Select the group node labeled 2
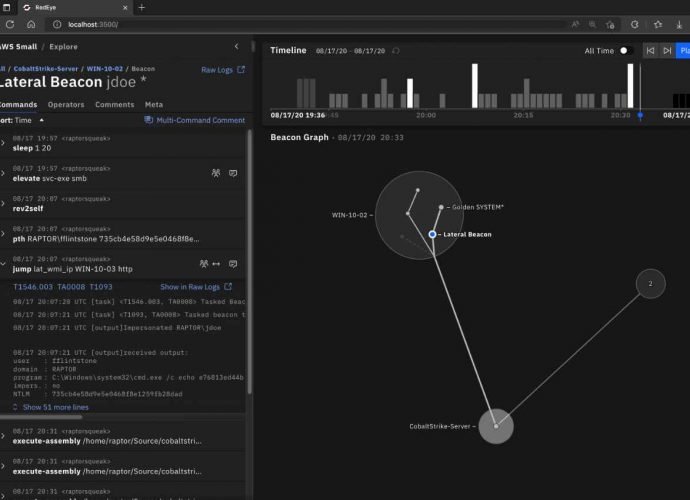Screen dimensions: 690x500 coord(650,283)
